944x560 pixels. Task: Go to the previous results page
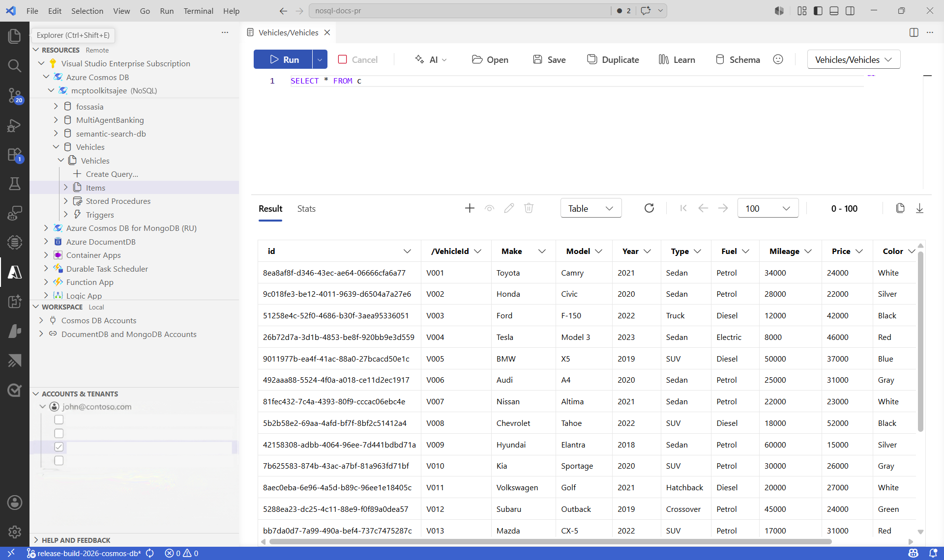(703, 208)
